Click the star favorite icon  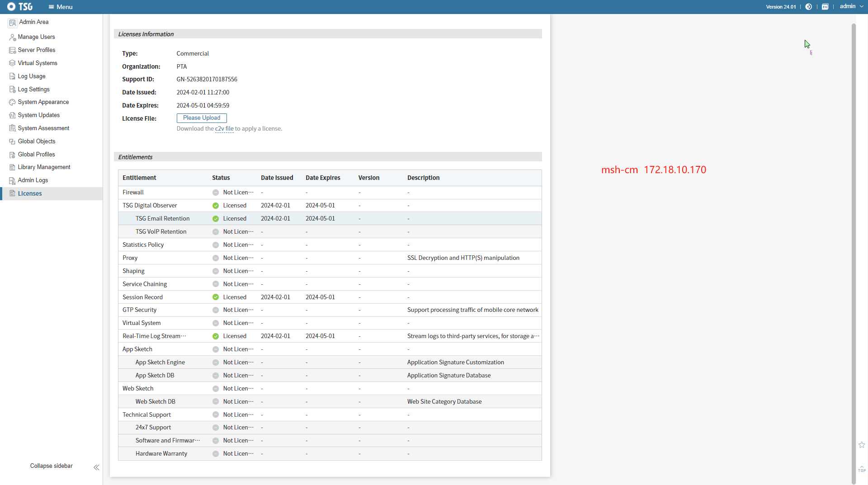point(862,445)
